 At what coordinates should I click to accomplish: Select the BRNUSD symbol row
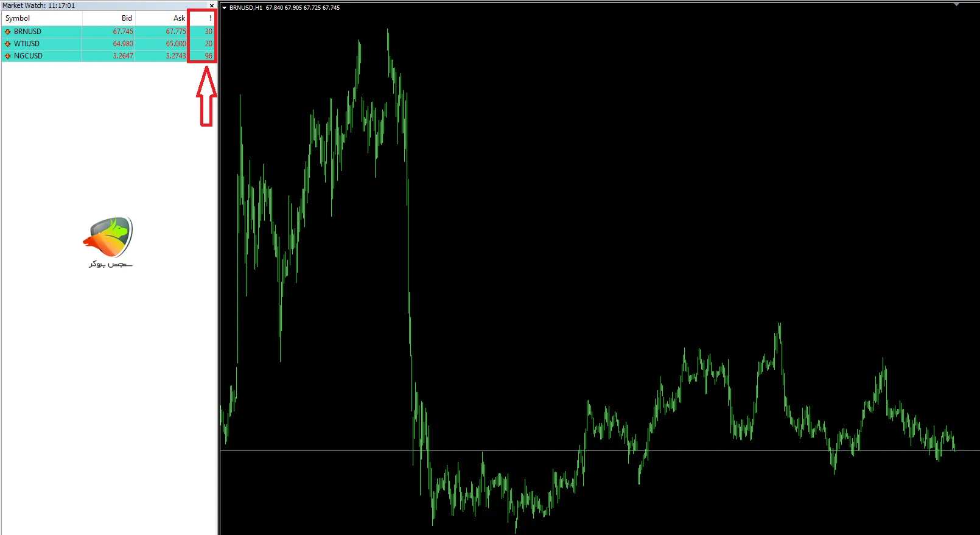(x=28, y=32)
